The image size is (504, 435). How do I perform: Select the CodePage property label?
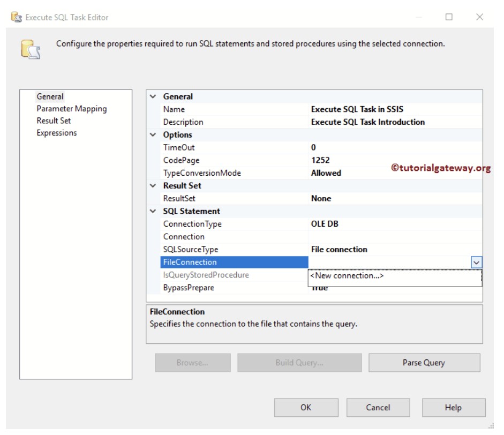coord(181,160)
